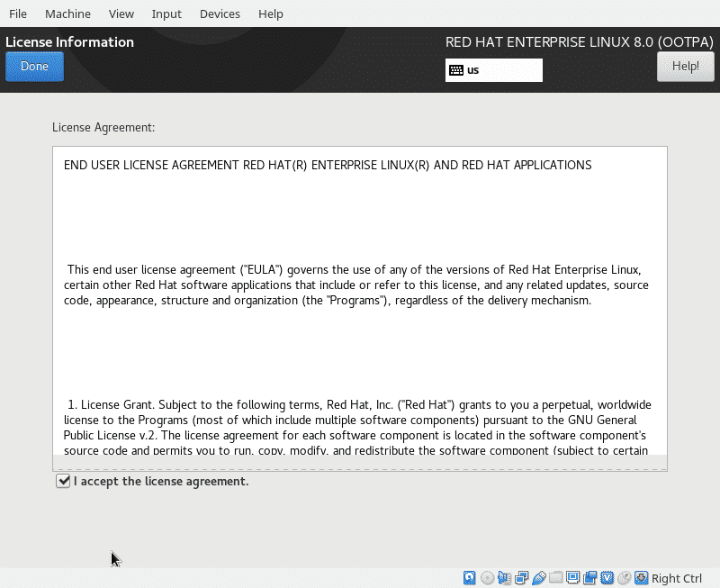Click the recording status icon
720x588 pixels.
point(590,577)
